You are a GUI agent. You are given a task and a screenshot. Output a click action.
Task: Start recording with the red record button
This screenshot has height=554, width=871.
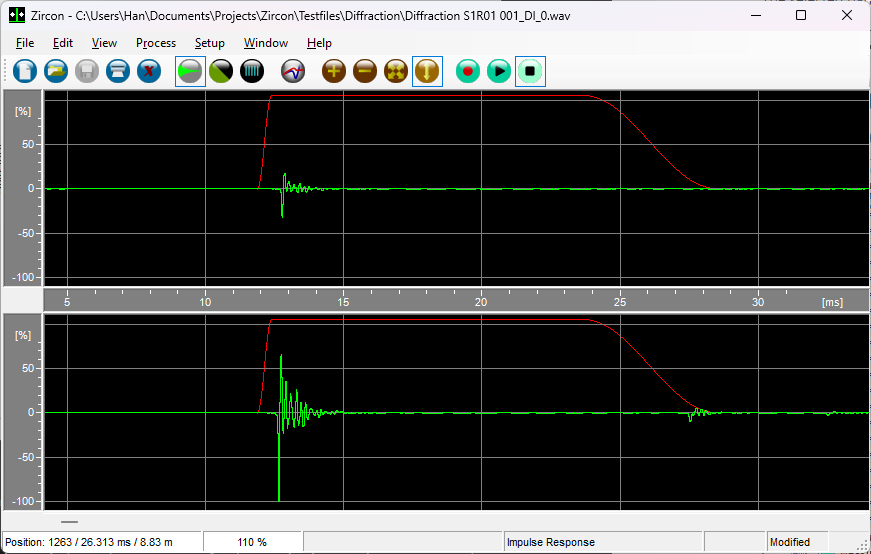(468, 71)
